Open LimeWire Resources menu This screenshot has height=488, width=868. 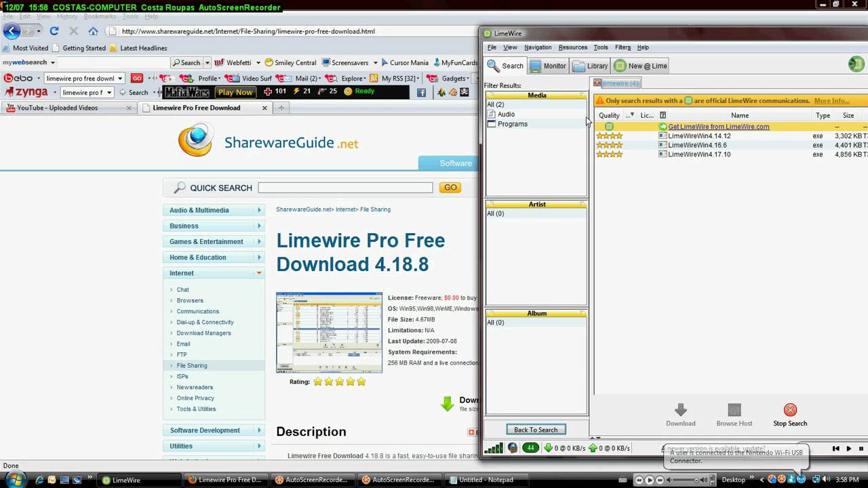(573, 47)
